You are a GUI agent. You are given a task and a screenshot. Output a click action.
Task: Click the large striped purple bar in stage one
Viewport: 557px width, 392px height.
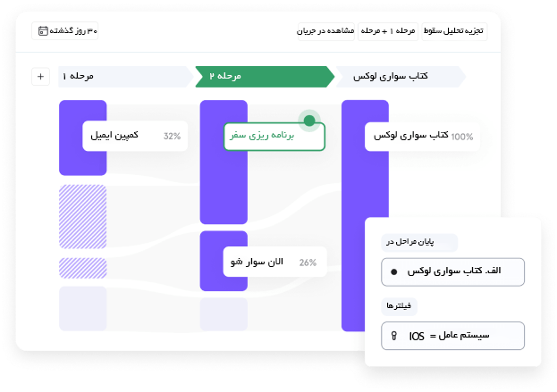[83, 216]
